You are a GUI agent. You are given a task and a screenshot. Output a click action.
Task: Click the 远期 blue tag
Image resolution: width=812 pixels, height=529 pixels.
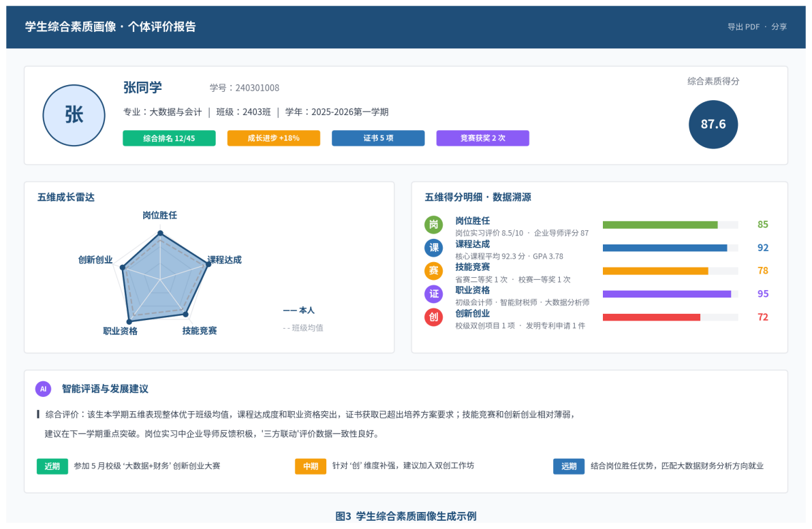coord(569,466)
